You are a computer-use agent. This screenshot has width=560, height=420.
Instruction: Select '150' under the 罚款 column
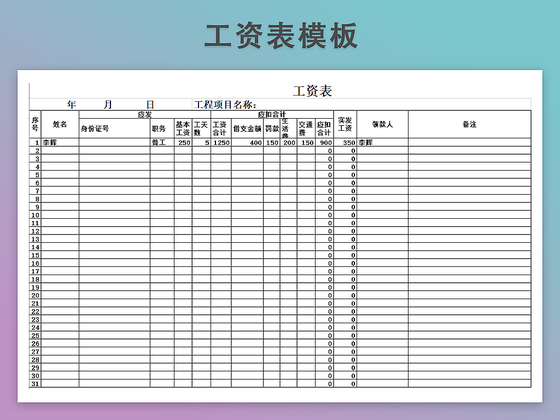click(272, 143)
